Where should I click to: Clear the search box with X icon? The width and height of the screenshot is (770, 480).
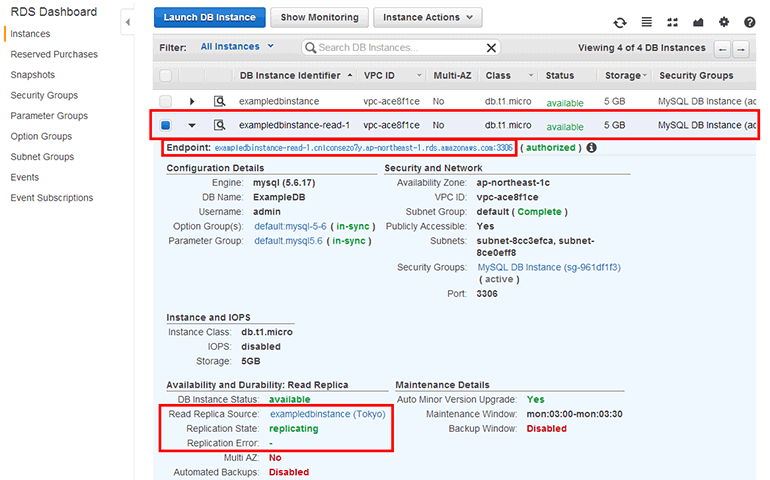(491, 47)
